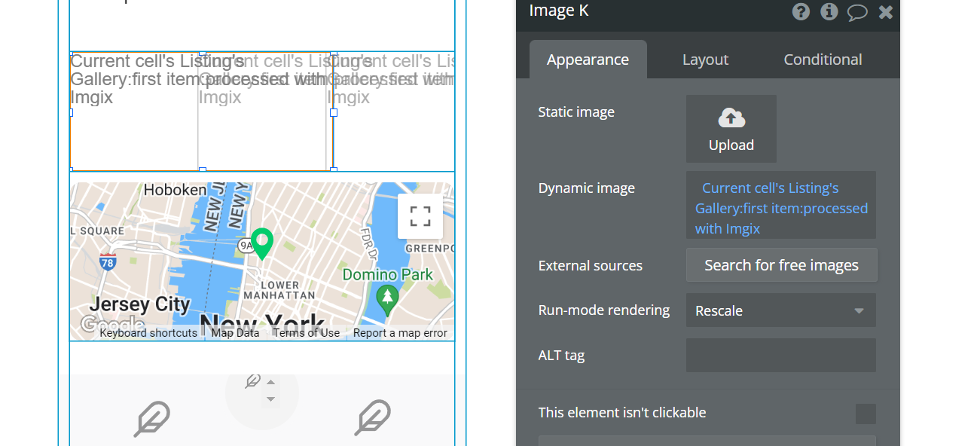Open the Conditional tab
The height and width of the screenshot is (446, 980).
pyautogui.click(x=823, y=60)
